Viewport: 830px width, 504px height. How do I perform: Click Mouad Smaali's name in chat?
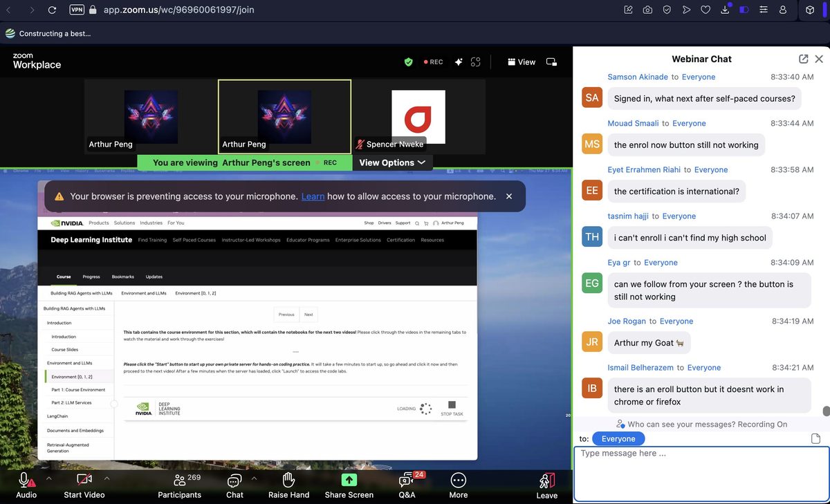click(633, 123)
